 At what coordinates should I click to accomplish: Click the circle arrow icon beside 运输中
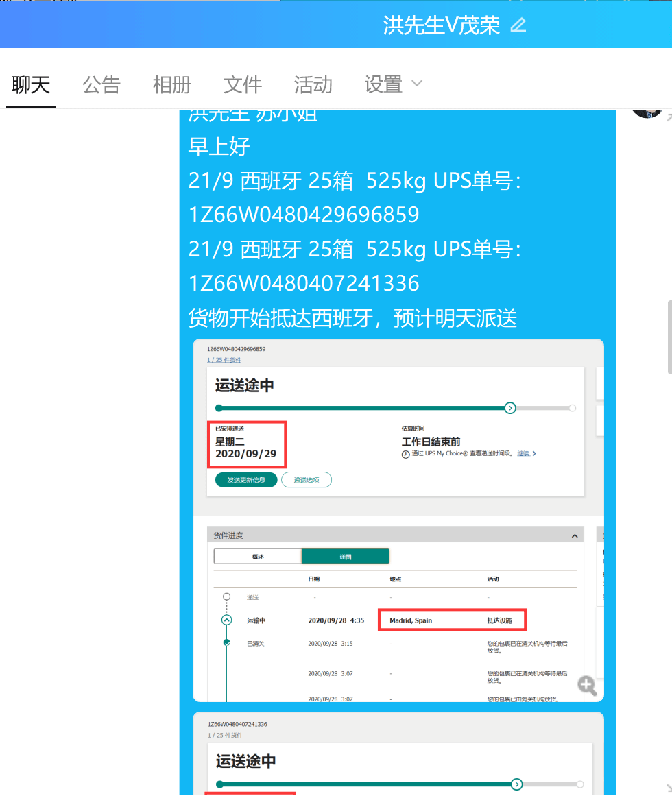(x=226, y=620)
